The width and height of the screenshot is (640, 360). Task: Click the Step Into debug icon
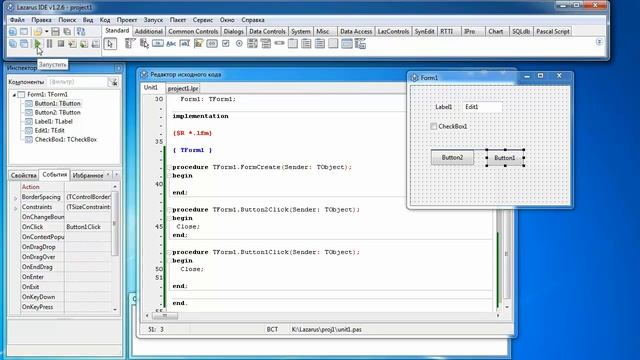point(72,43)
